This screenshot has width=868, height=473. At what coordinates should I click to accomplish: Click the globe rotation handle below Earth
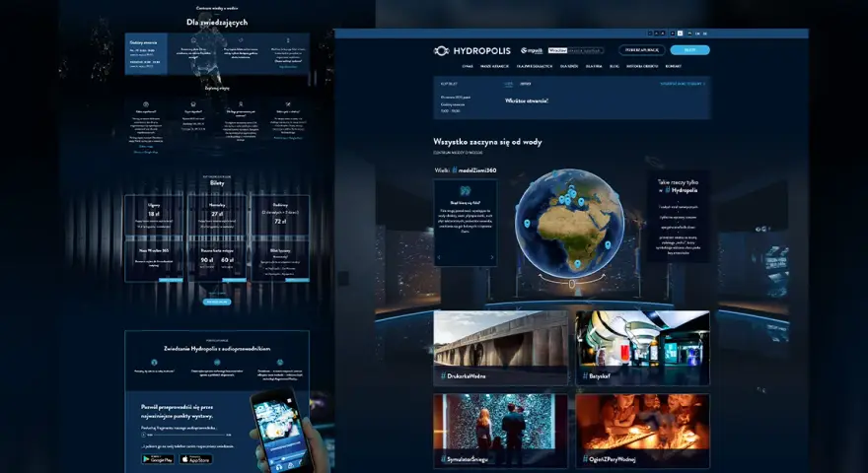point(572,284)
